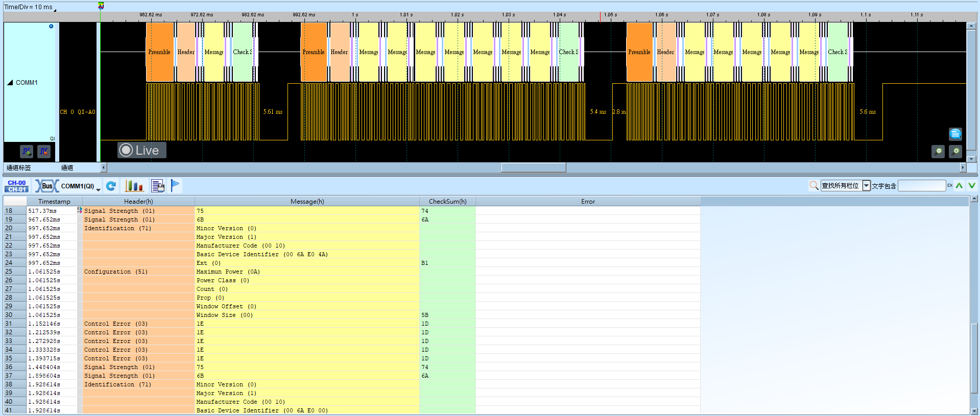Click the trigger marker on the time ruler
The image size is (980, 416).
(101, 6)
